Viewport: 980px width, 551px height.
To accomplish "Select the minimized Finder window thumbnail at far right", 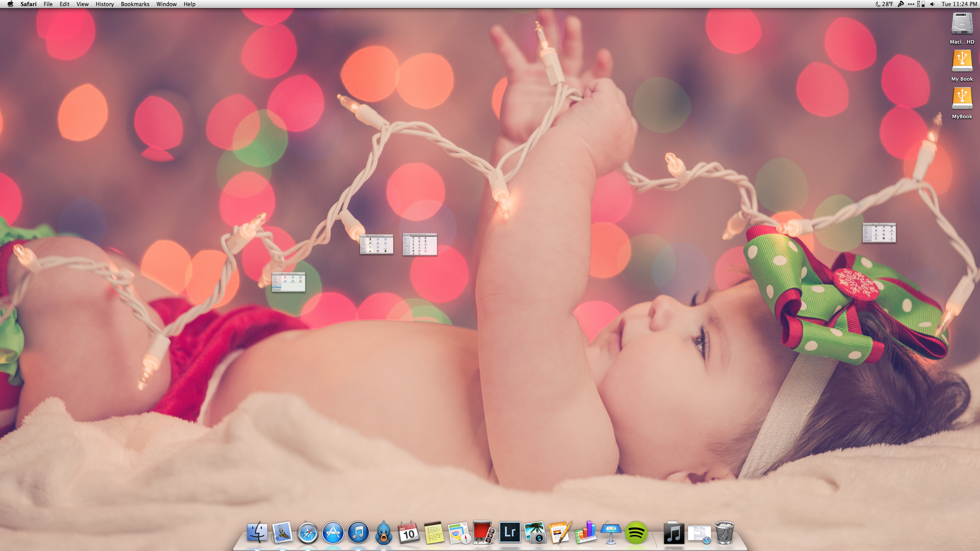I will pos(879,233).
